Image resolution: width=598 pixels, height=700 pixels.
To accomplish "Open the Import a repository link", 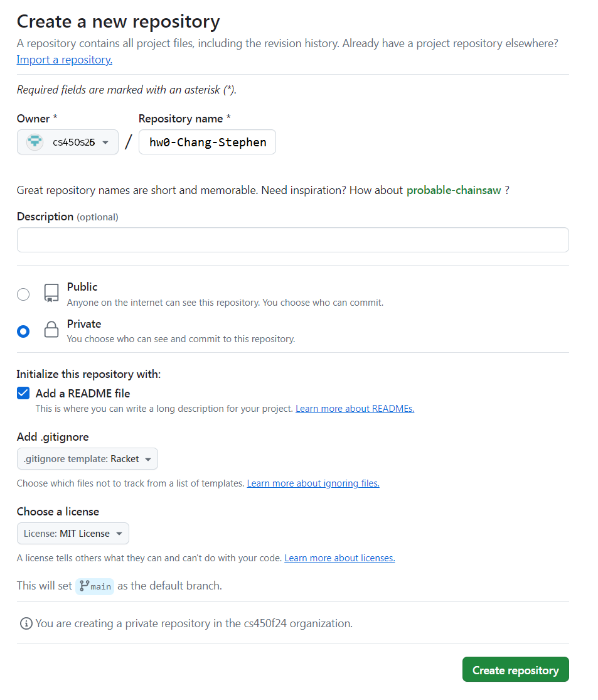I will click(x=64, y=60).
